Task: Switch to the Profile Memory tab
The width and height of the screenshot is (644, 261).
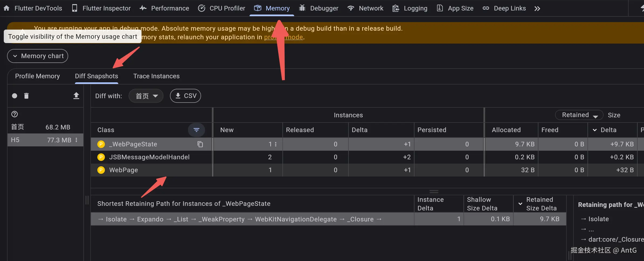Action: (x=37, y=76)
